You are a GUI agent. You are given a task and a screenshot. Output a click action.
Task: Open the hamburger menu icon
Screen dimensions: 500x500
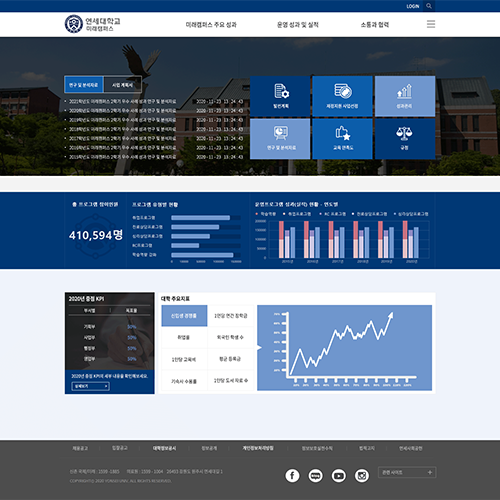point(431,24)
